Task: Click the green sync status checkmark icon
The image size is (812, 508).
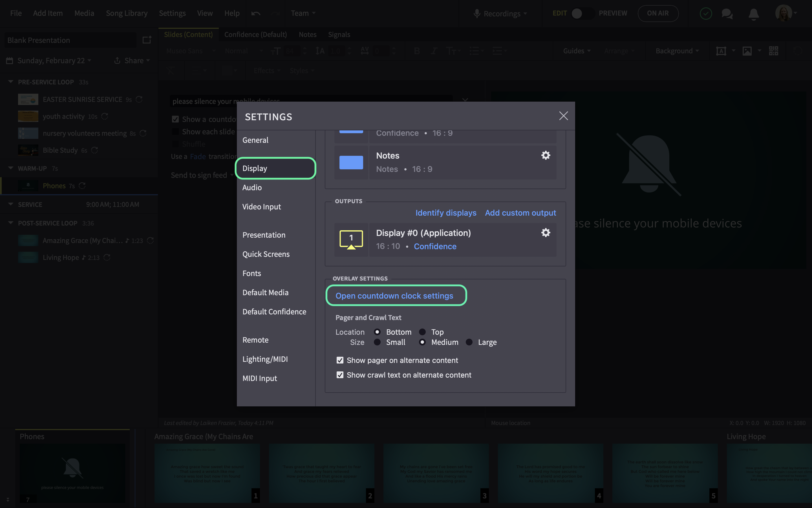Action: click(x=706, y=14)
